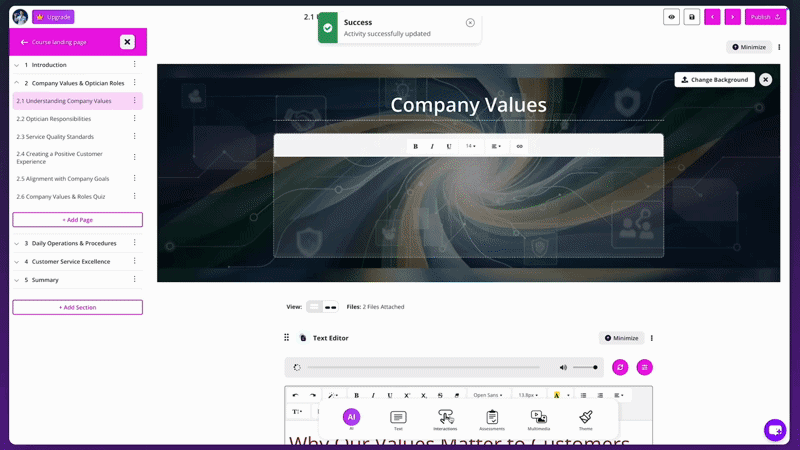Screen dimensions: 800x450
Task: Click the undo arrow in text editor
Action: pos(295,395)
